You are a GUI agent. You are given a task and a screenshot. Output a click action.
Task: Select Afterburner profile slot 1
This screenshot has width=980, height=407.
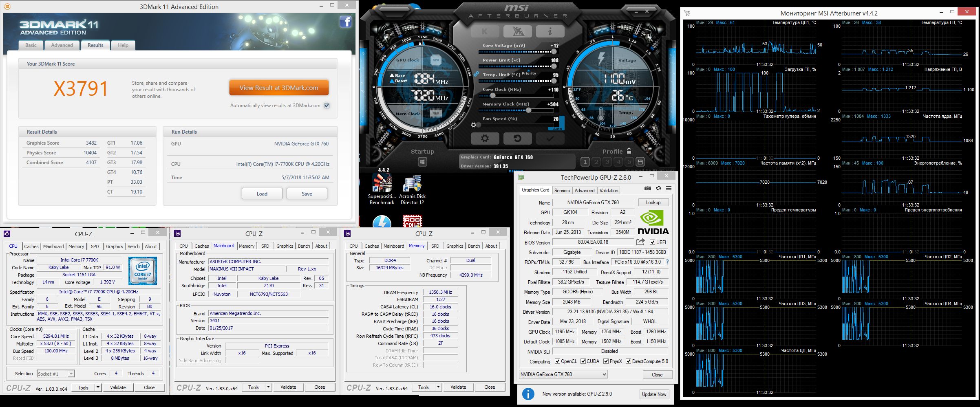coord(585,162)
